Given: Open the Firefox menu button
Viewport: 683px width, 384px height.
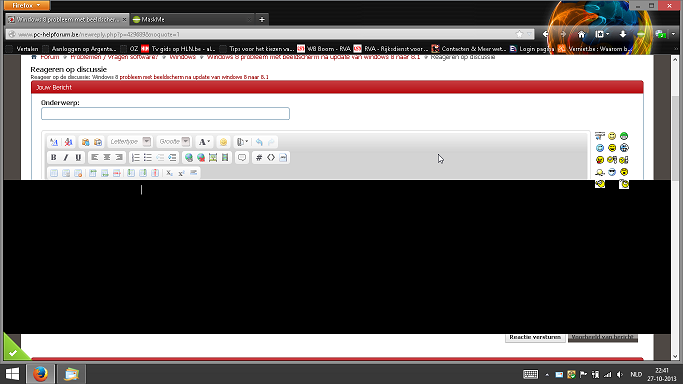Looking at the screenshot, I should pos(27,5).
